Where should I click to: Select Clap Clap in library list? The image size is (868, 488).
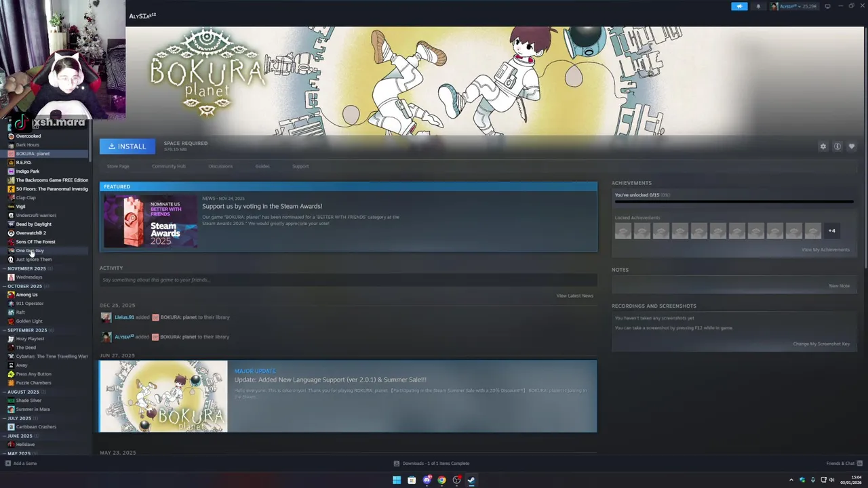click(26, 198)
